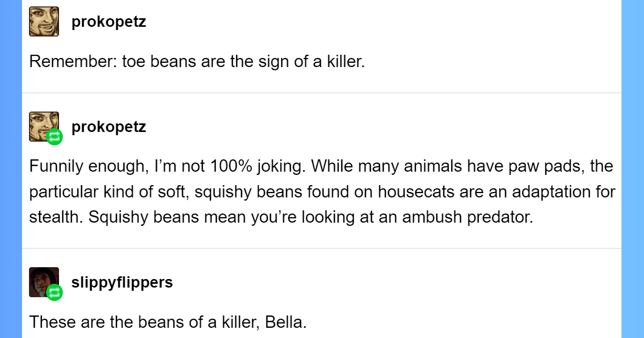The height and width of the screenshot is (338, 644).
Task: Click the text 'Remember: toe beans are the sign of a killer.'
Action: pos(197,61)
